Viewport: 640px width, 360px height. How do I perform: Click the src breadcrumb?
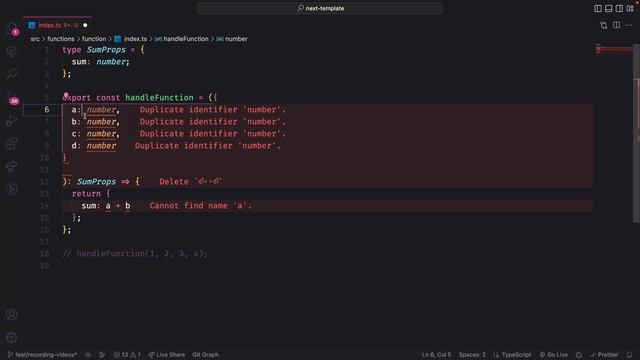click(x=35, y=39)
